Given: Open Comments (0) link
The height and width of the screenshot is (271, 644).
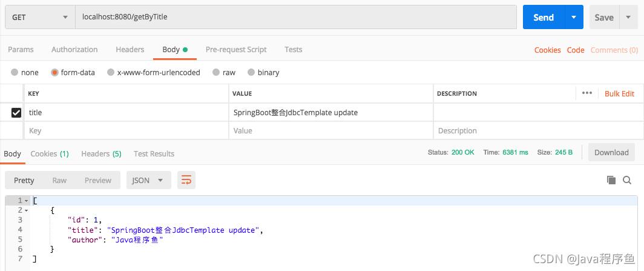Looking at the screenshot, I should 614,50.
